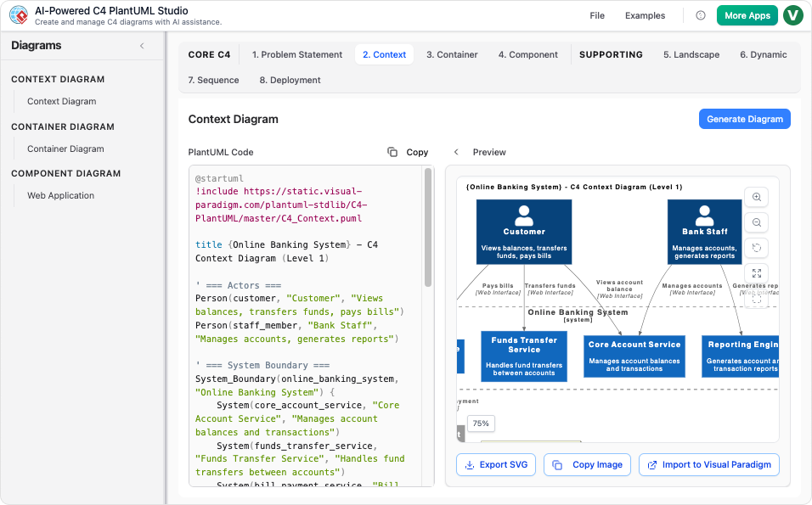Click the Generate Diagram button
The width and height of the screenshot is (812, 505).
[x=744, y=119]
